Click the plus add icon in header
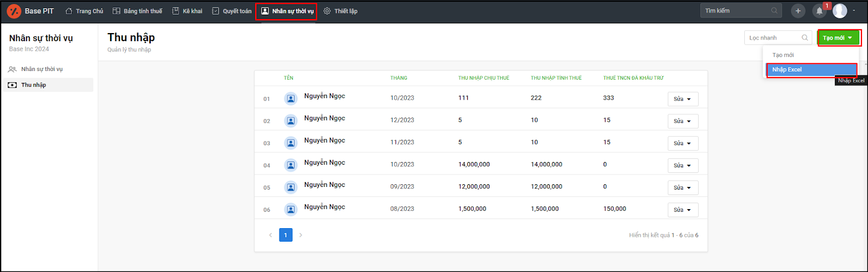The height and width of the screenshot is (272, 868). pos(798,11)
